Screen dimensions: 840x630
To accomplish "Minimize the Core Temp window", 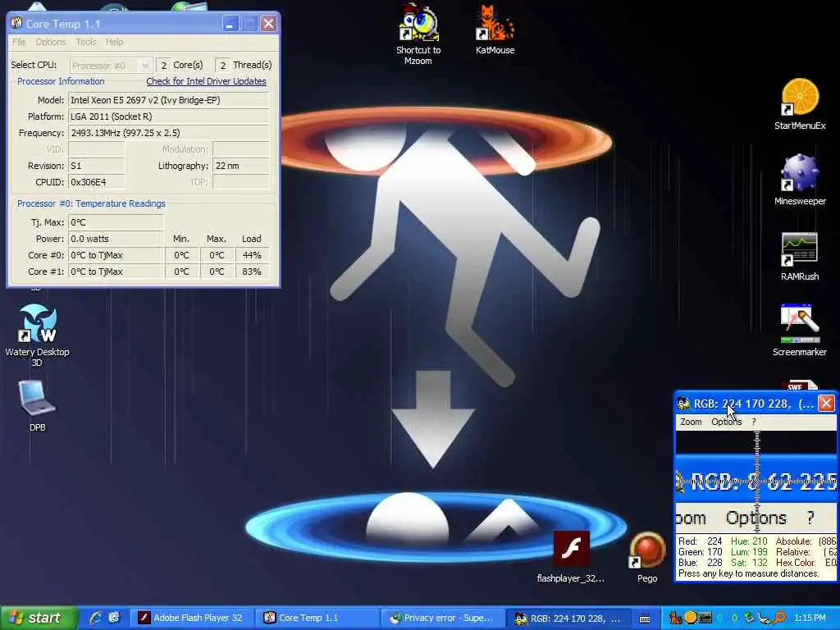I will (231, 24).
